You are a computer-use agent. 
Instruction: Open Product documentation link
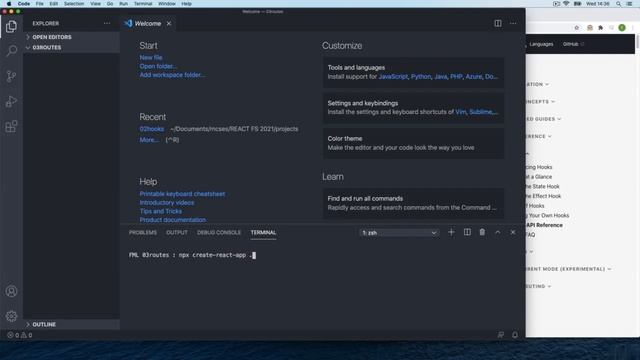click(x=173, y=220)
